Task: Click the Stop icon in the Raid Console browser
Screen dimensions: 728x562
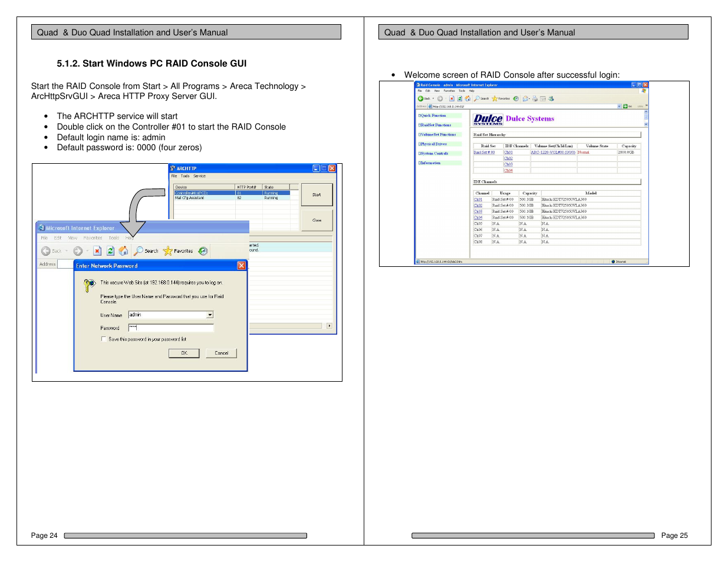Action: (452, 99)
